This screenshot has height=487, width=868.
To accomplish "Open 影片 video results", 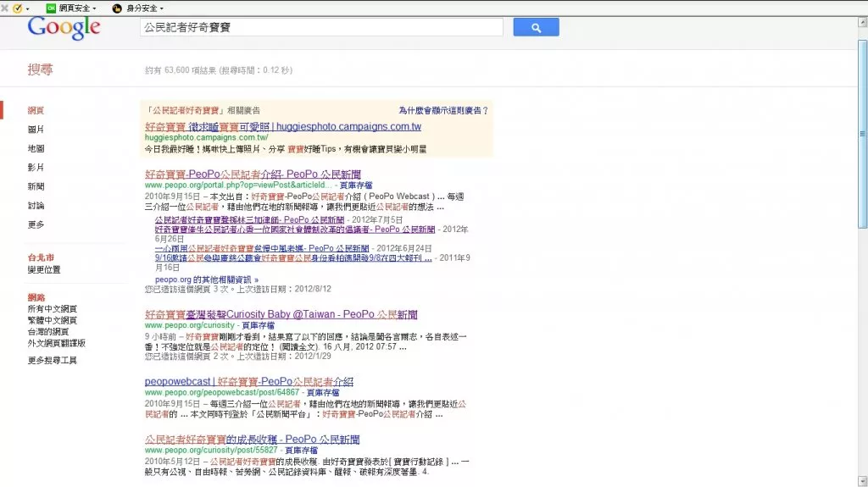I will [36, 168].
